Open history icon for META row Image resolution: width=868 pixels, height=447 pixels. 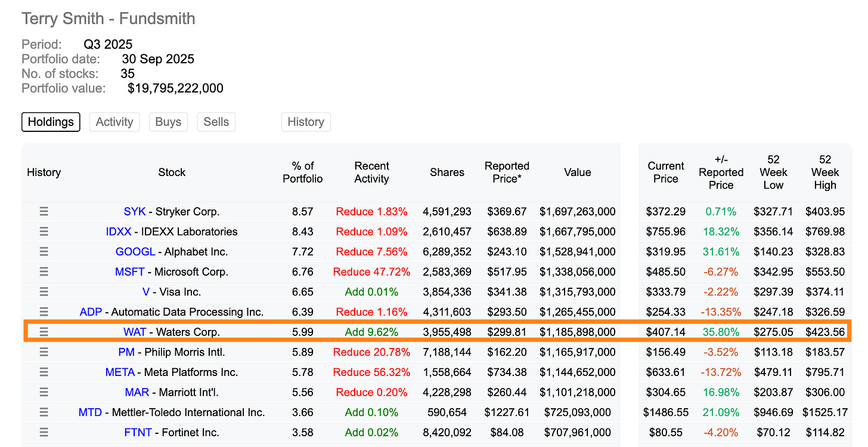tap(44, 372)
